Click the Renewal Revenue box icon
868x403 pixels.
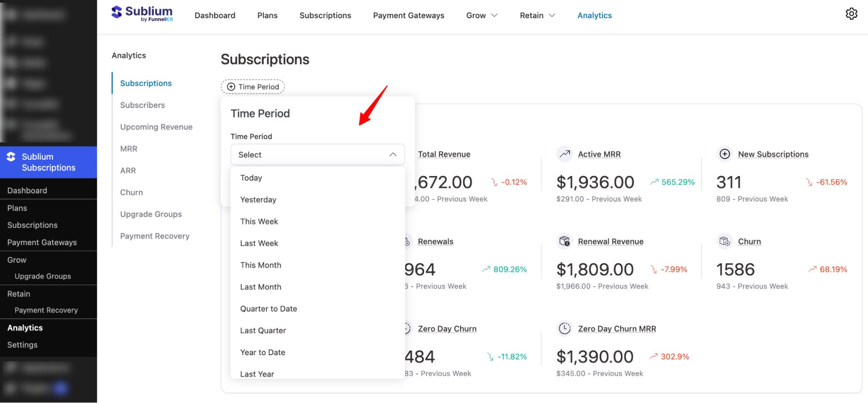[564, 241]
